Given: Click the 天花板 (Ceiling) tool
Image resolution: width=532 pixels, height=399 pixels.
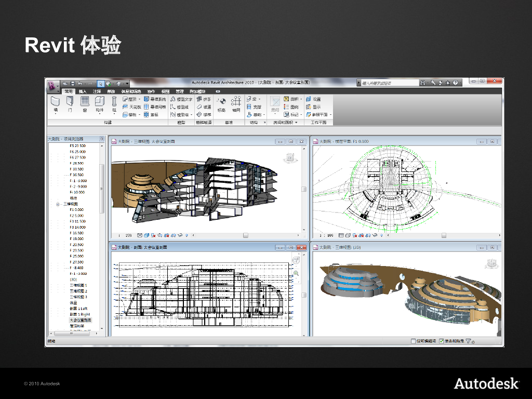Looking at the screenshot, I should [131, 107].
